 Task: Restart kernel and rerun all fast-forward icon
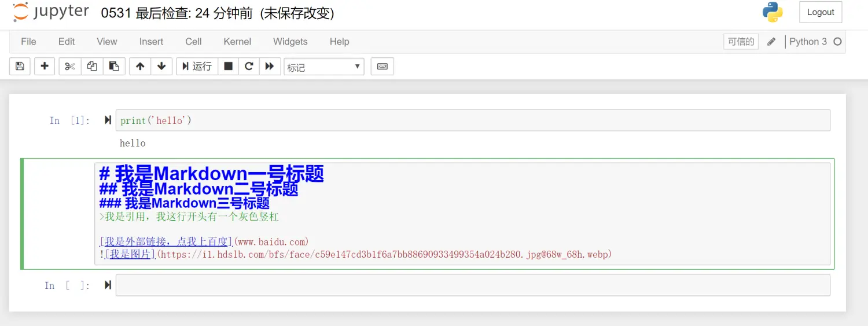(x=270, y=67)
